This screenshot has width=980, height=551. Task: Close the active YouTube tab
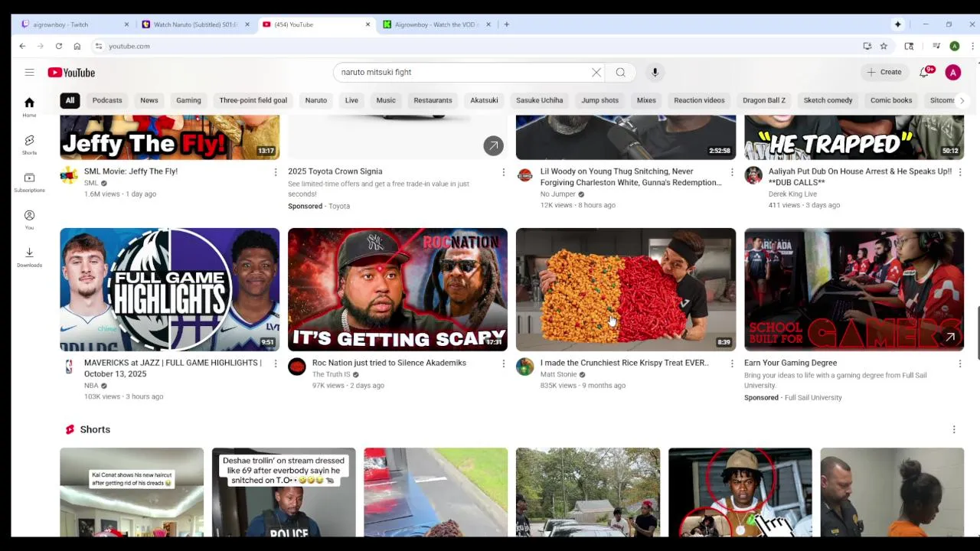(367, 24)
